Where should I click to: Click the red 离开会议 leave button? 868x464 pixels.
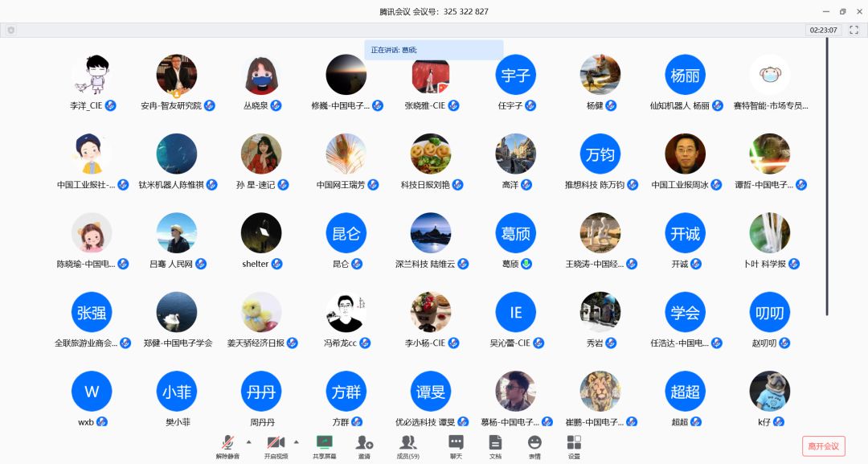tap(823, 446)
